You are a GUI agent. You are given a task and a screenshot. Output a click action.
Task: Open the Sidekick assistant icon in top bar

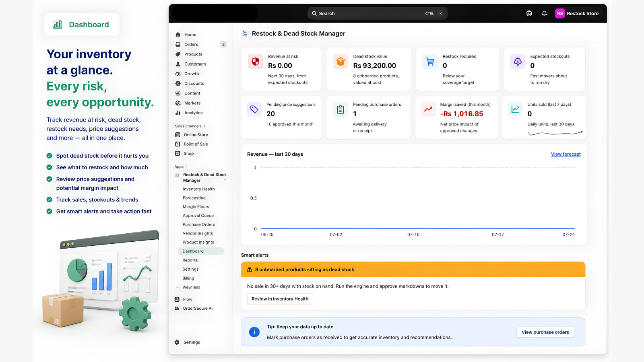click(529, 13)
